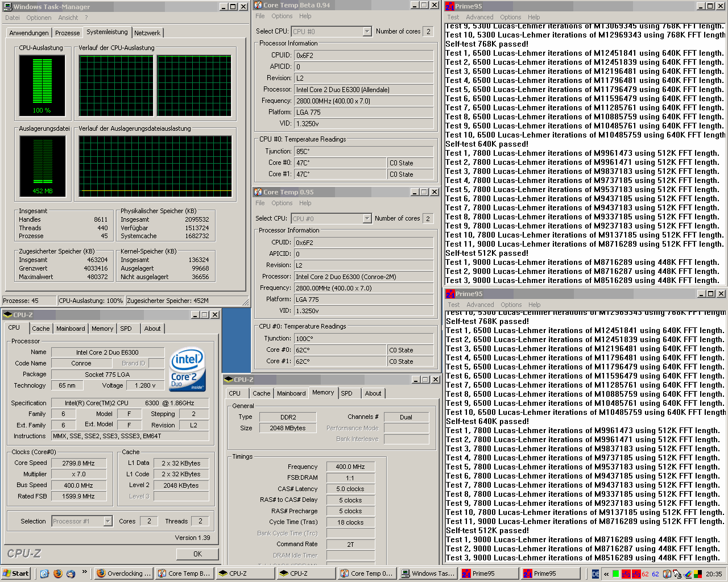Click the Intel Core 2 Duo logo
The height and width of the screenshot is (582, 728).
point(187,369)
